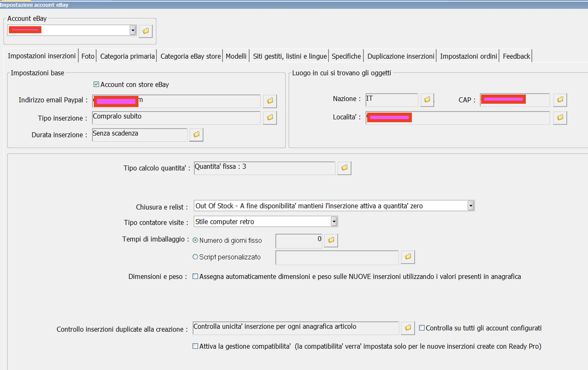
Task: Click the folder icon beside Account eBay dropdown
Action: click(146, 31)
